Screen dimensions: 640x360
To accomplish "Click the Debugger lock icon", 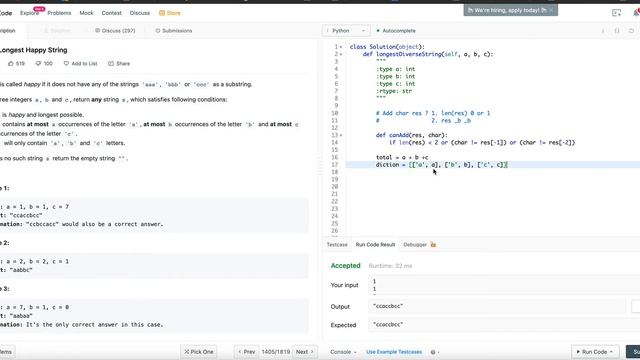I will click(433, 244).
